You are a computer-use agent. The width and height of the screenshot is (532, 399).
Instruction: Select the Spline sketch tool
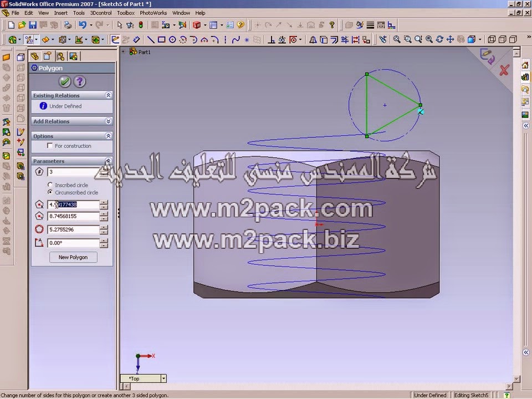[236, 40]
